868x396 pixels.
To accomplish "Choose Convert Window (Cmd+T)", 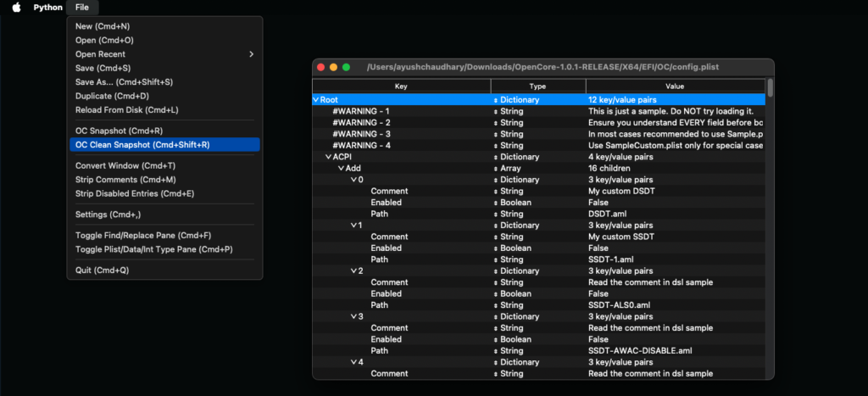I will (x=164, y=165).
